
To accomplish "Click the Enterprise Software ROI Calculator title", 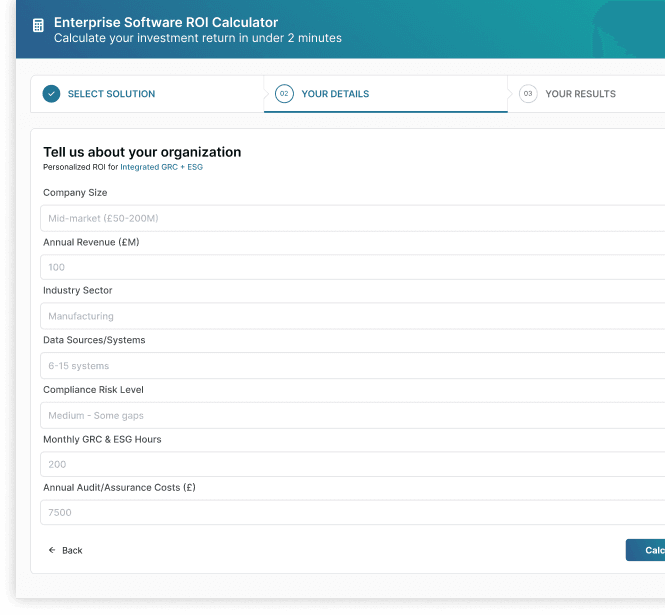I will [166, 22].
